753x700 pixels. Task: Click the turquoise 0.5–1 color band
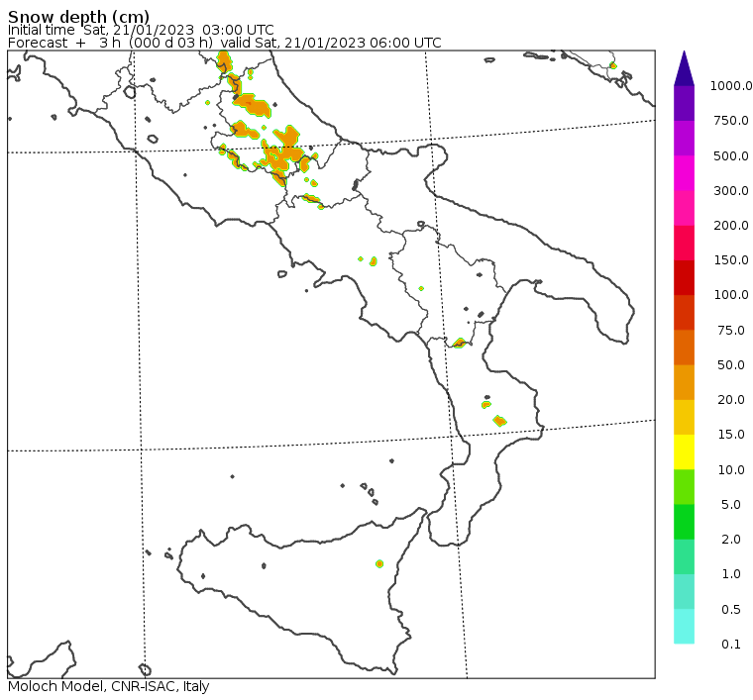coord(684,591)
